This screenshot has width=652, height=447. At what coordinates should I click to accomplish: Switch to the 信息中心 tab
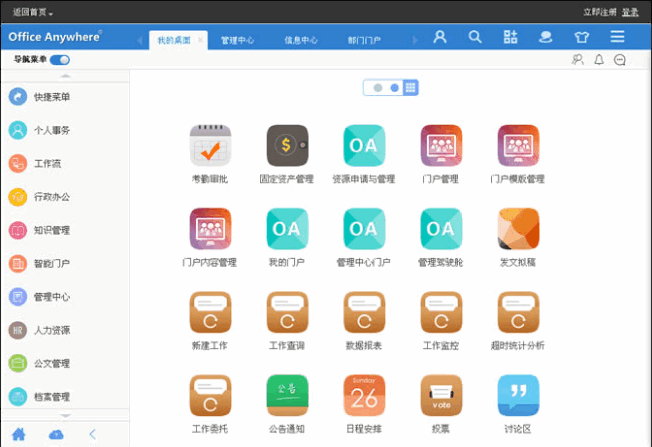pos(301,40)
